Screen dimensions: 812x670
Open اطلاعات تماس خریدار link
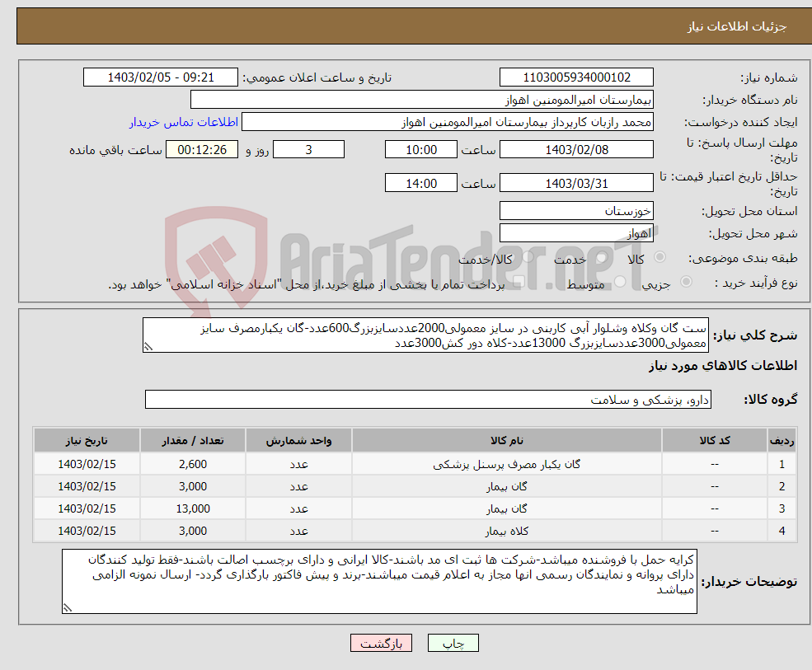[184, 122]
